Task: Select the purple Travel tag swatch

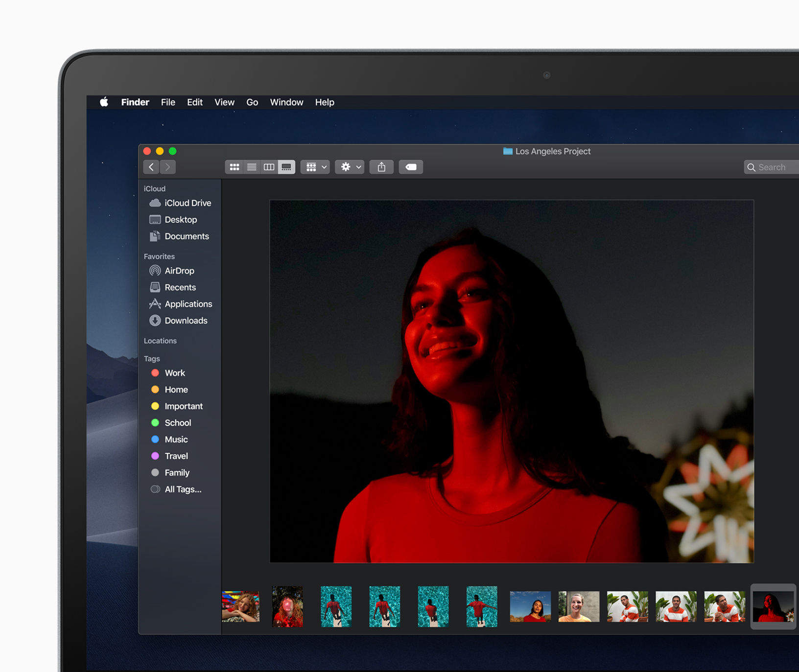Action: pyautogui.click(x=155, y=456)
